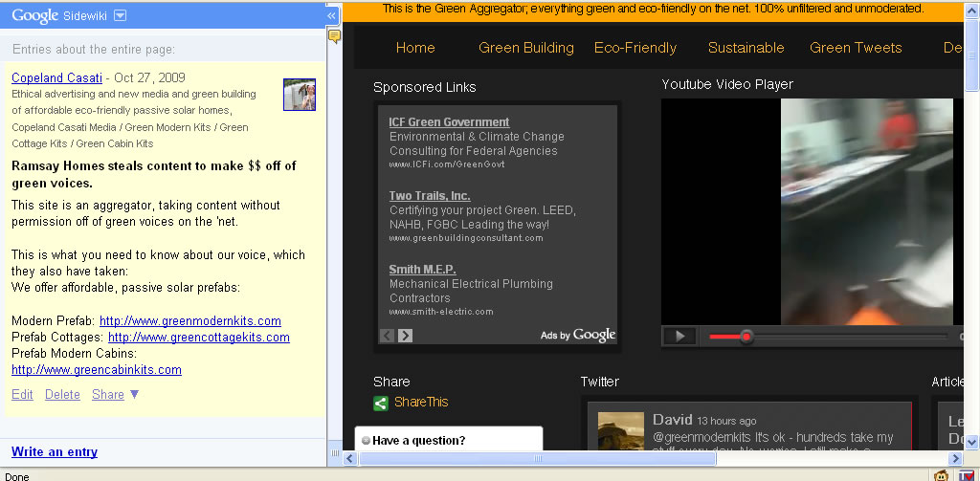980x481 pixels.
Task: Open Copeland Casati's profile link
Action: tap(56, 78)
